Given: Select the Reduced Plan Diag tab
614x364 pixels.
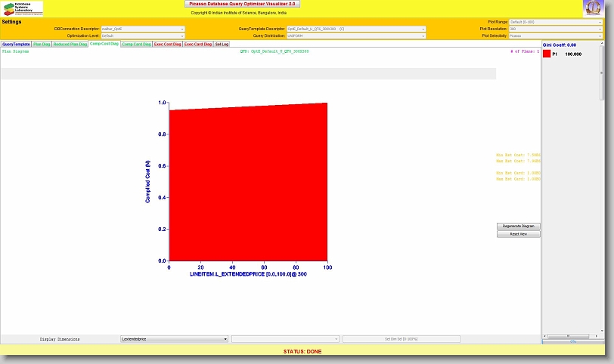Looking at the screenshot, I should tap(70, 45).
